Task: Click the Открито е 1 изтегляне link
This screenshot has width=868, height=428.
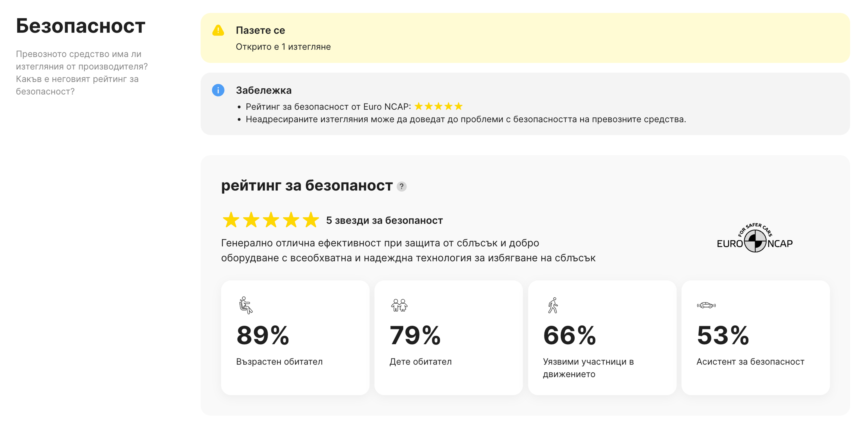Action: click(x=283, y=47)
